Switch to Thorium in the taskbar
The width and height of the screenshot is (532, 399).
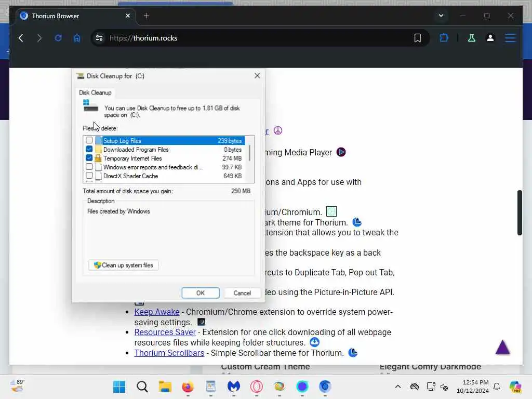point(325,387)
